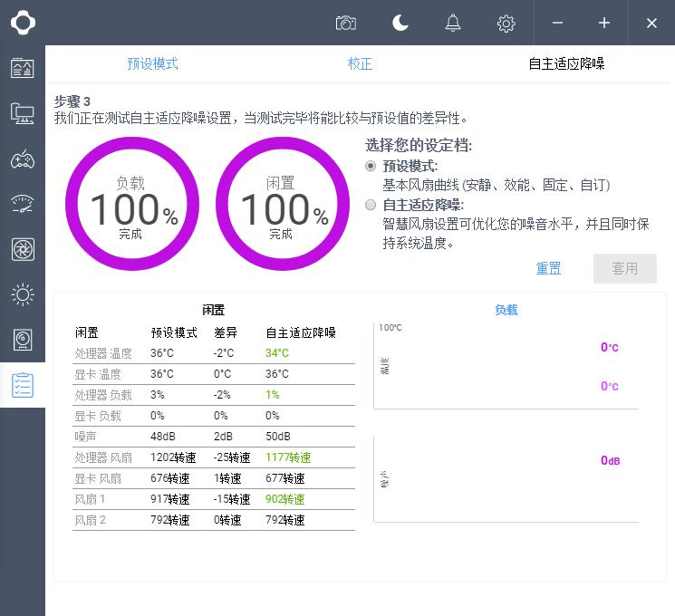Click the 处理器 温度 row label
675x616 pixels.
pyautogui.click(x=103, y=353)
